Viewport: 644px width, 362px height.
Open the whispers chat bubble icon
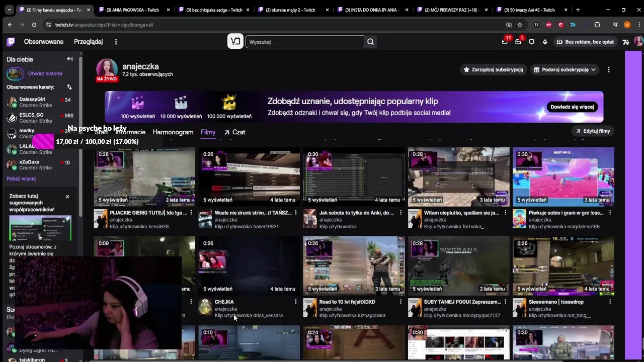point(532,42)
